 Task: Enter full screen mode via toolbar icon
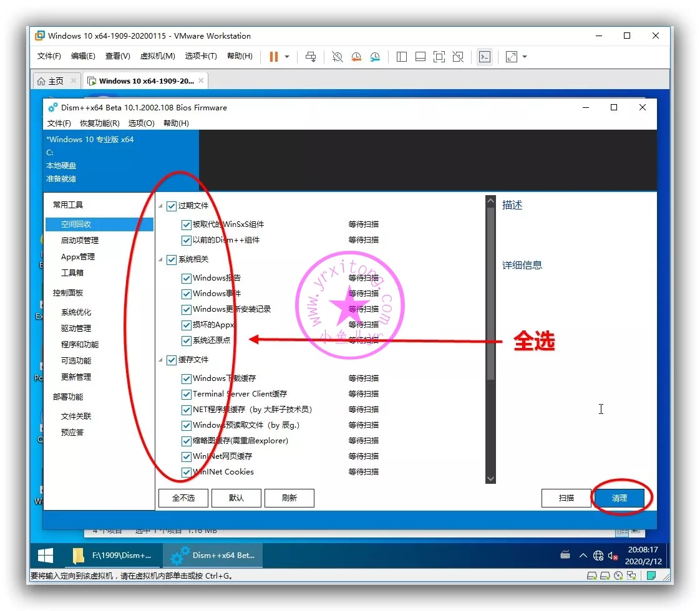[x=439, y=57]
